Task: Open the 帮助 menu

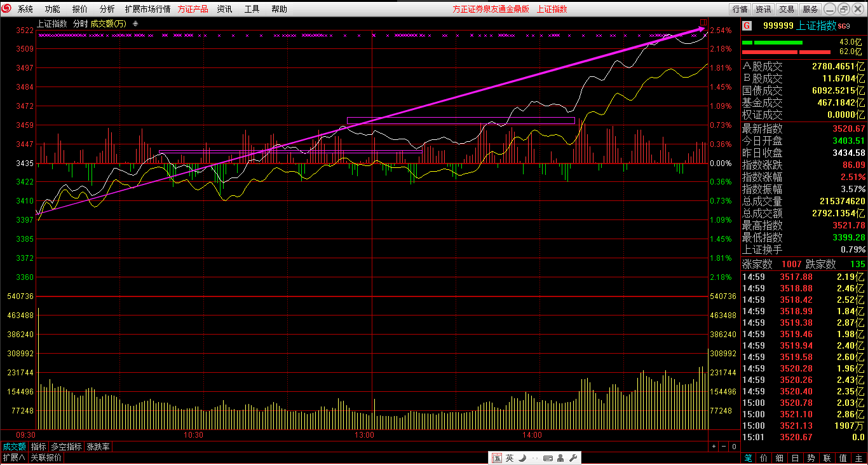Action: [279, 9]
